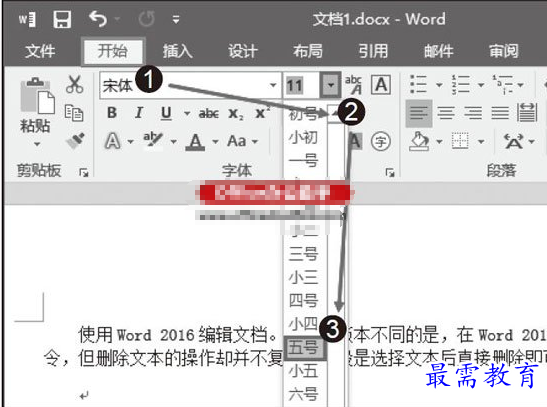The image size is (547, 407).
Task: Toggle Align Left paragraph button
Action: [x=419, y=113]
